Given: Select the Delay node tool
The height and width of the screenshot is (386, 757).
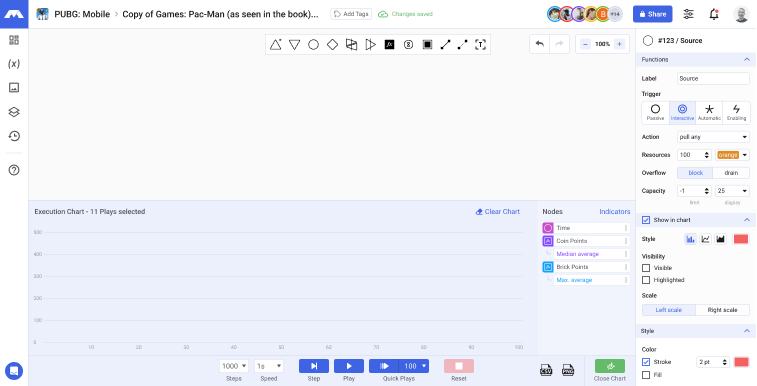Looking at the screenshot, I should [408, 45].
